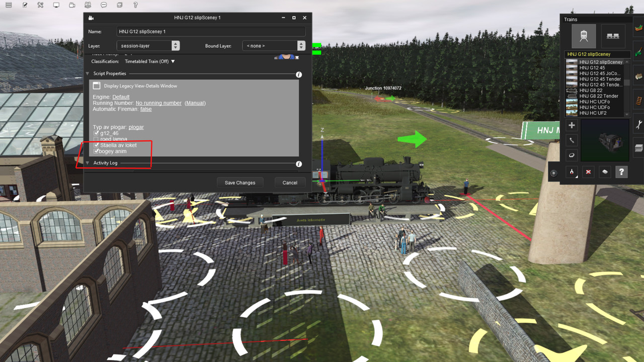Open the drivers group icon menu

point(88,5)
